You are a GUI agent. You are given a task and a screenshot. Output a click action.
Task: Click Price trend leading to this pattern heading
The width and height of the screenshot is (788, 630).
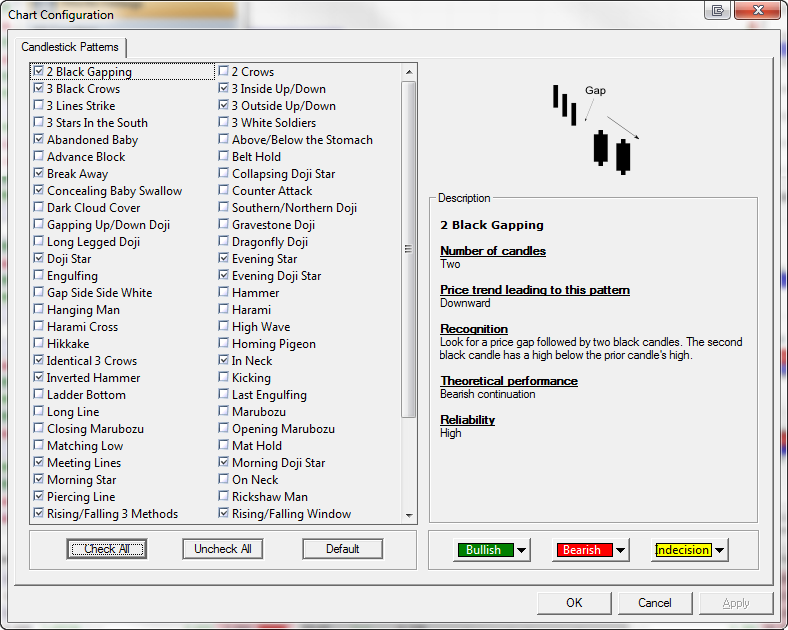click(535, 290)
